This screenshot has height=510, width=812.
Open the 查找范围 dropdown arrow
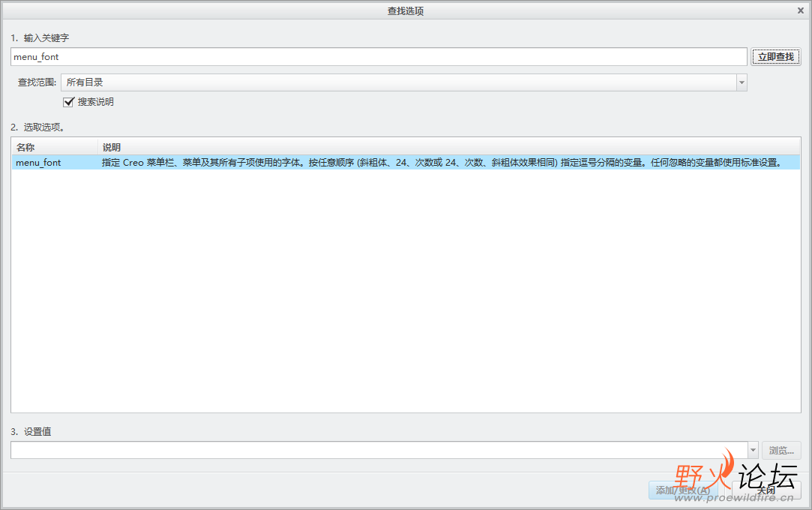point(742,82)
